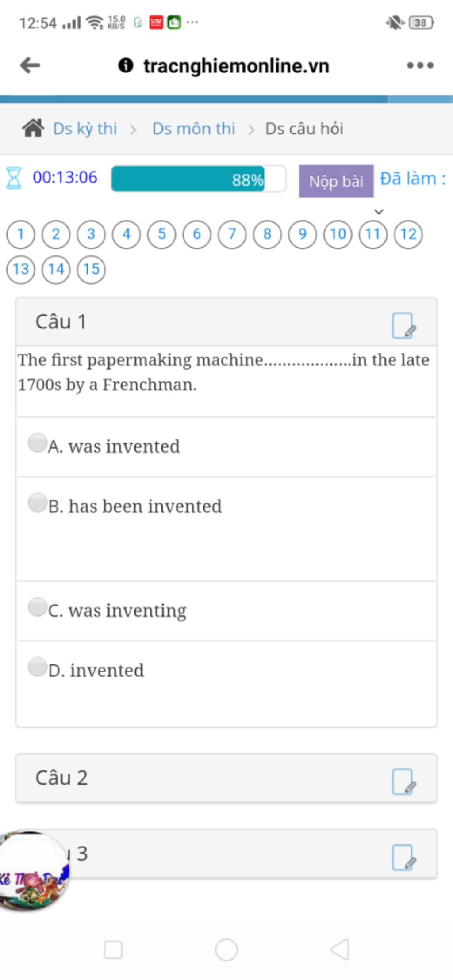453x980 pixels.
Task: Tap the browser back arrow
Action: coord(30,65)
